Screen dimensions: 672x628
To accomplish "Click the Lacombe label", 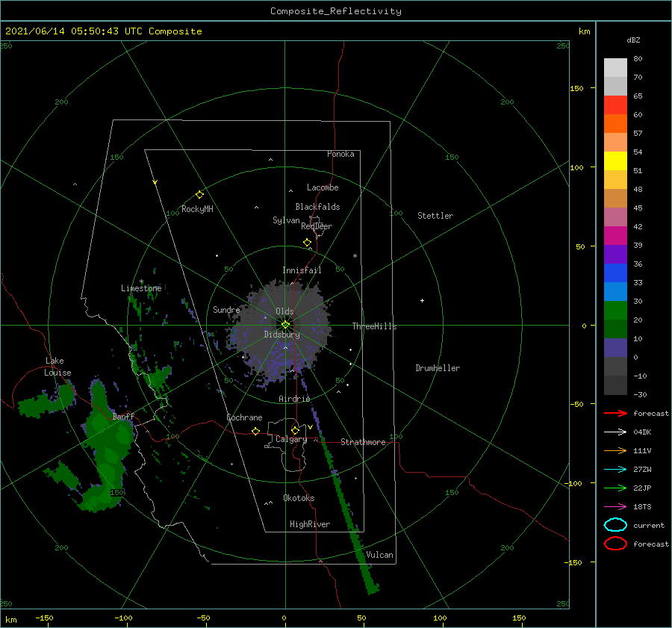I will point(323,187).
